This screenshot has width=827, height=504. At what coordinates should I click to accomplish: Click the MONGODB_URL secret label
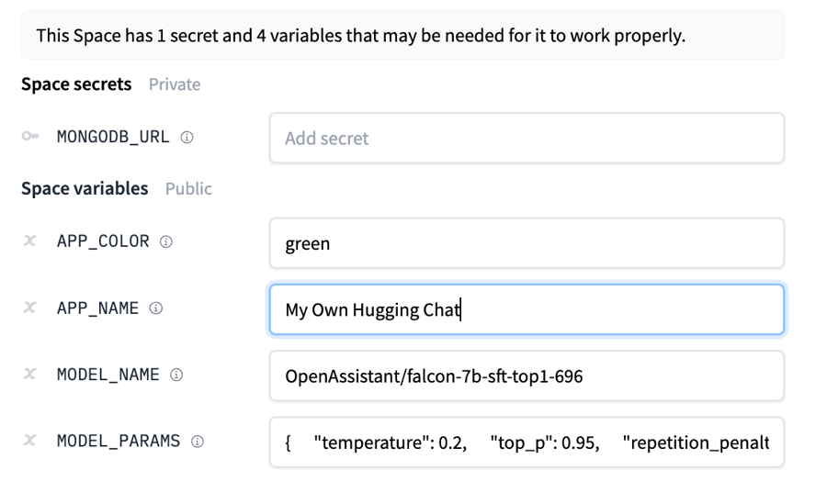tap(113, 137)
